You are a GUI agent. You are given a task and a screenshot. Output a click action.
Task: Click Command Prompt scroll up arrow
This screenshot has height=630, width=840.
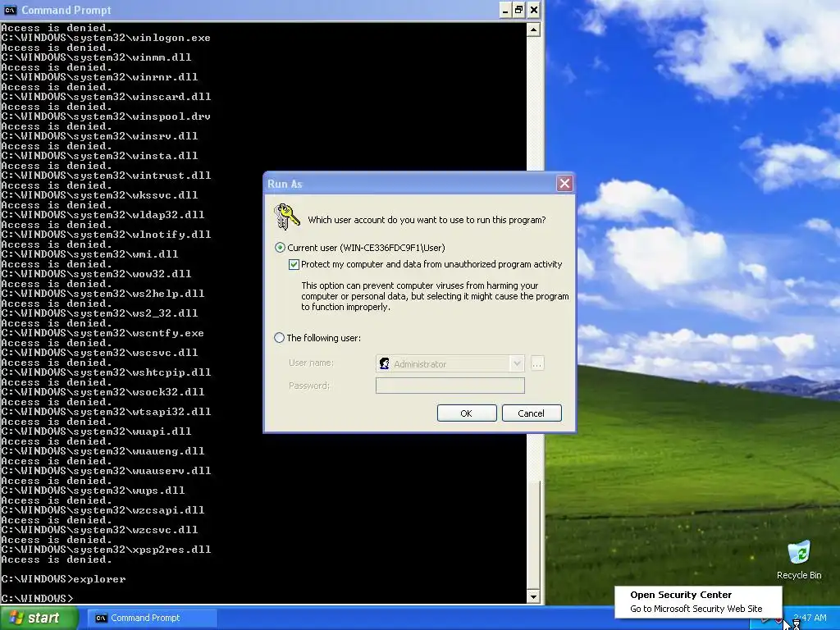click(x=533, y=30)
